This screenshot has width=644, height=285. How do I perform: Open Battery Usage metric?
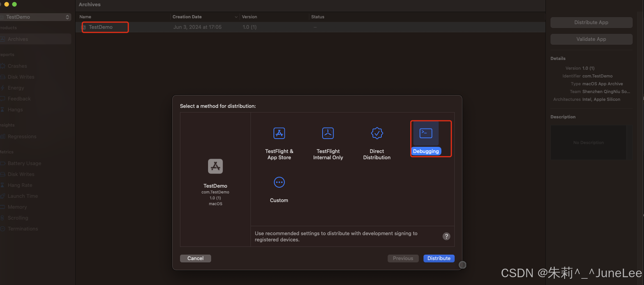24,164
